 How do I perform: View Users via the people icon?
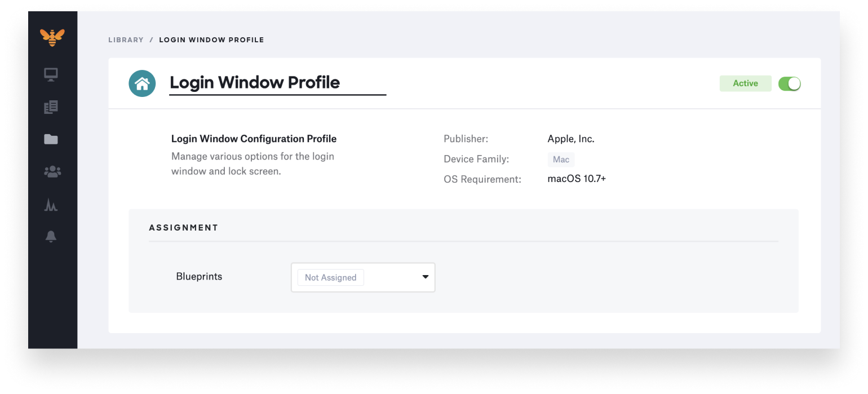click(51, 171)
